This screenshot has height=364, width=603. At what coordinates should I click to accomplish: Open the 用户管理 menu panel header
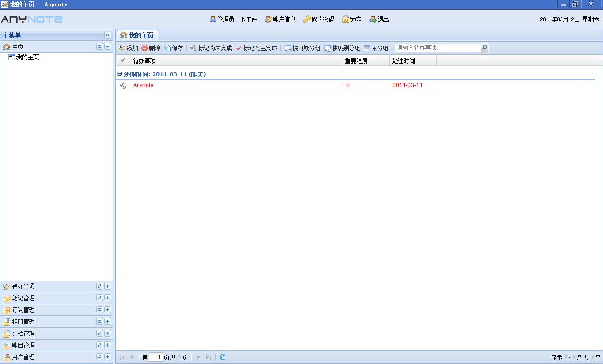tap(57, 357)
